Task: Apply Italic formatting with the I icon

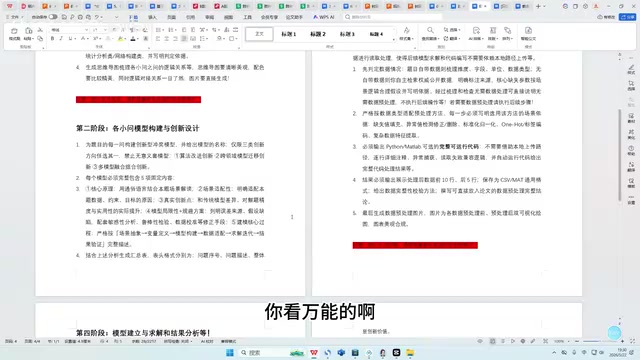Action: tap(61, 38)
